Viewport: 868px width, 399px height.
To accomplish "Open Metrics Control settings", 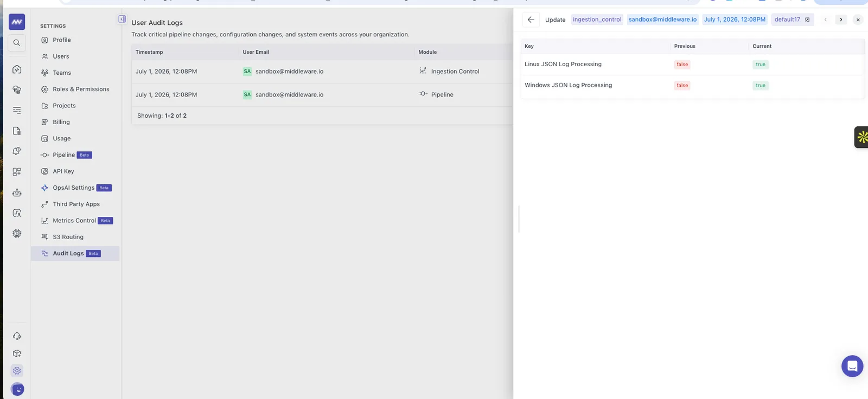I will pyautogui.click(x=75, y=221).
